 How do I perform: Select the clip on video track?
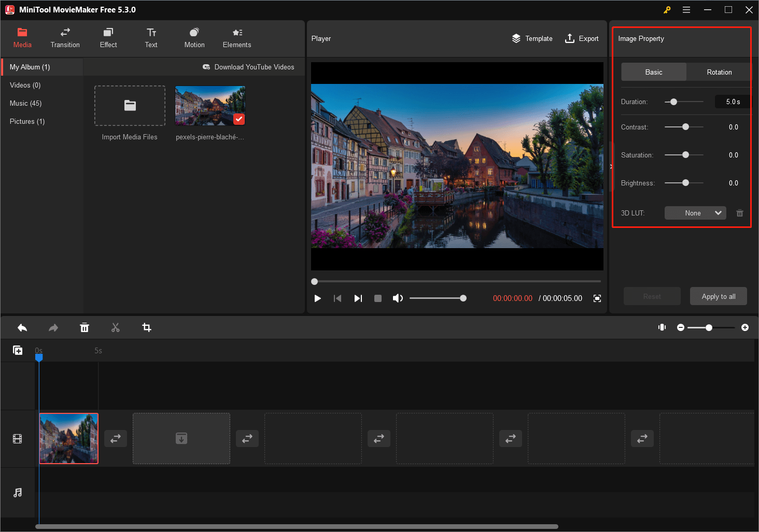(69, 438)
